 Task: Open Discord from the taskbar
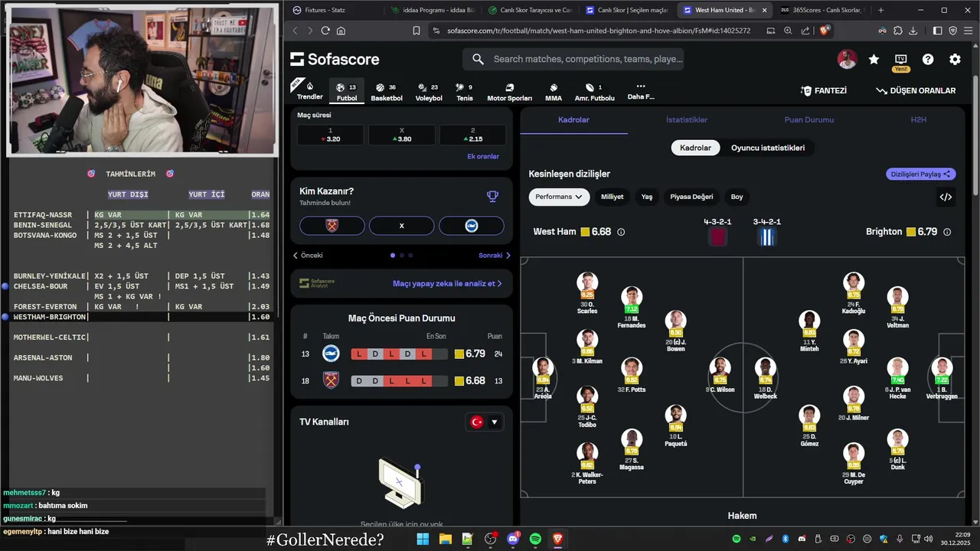tap(513, 539)
